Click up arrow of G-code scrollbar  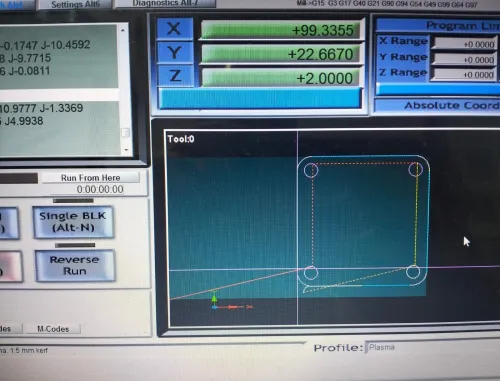tap(123, 30)
